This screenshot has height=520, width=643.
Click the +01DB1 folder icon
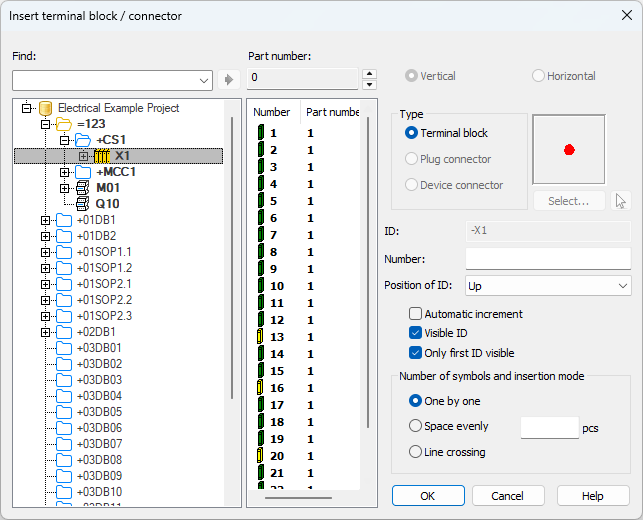point(65,220)
